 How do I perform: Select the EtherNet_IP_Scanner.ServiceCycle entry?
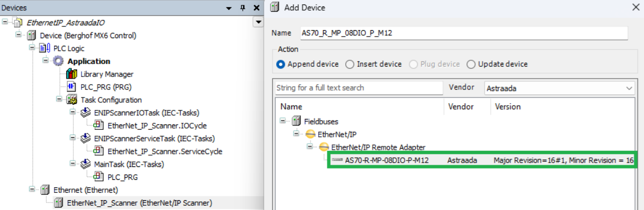pos(165,151)
